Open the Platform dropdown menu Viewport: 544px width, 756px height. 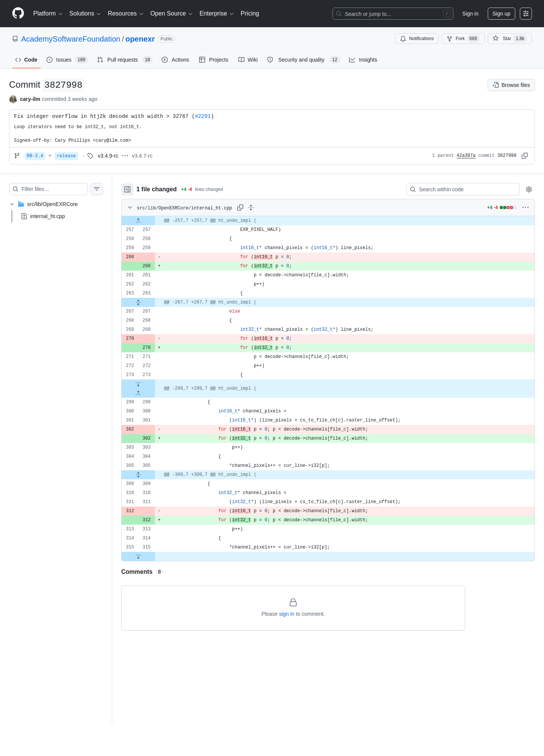48,14
